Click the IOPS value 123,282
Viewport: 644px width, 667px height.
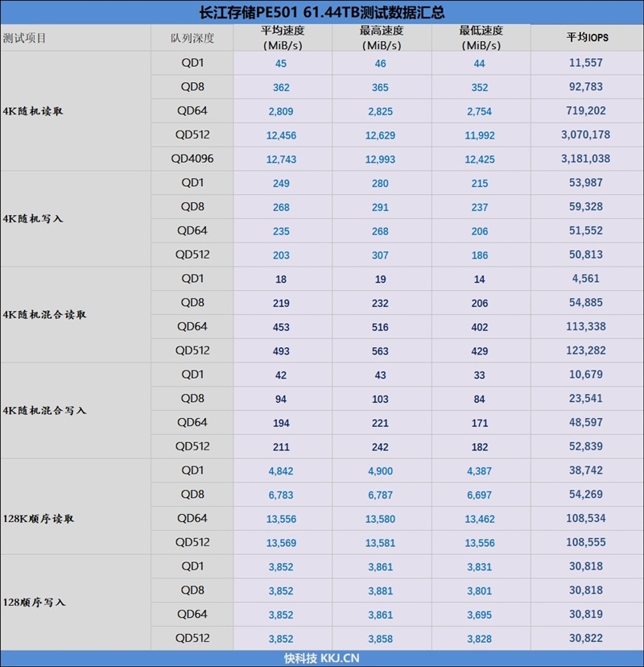coord(586,350)
